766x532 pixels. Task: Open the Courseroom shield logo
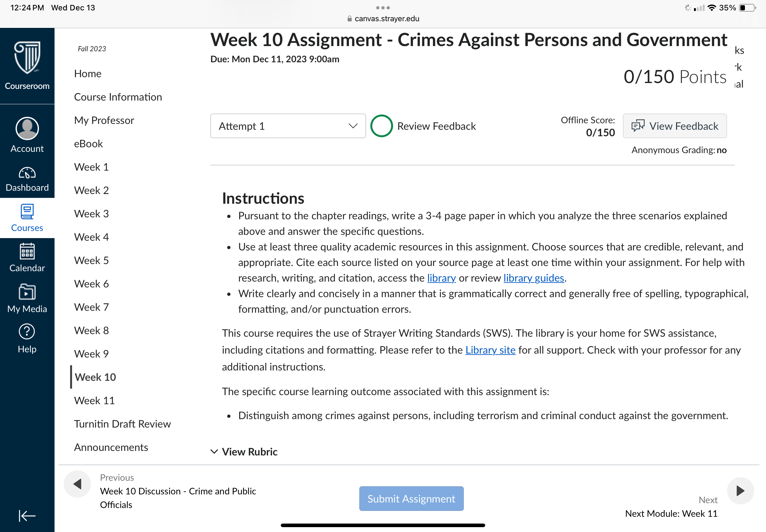(27, 58)
